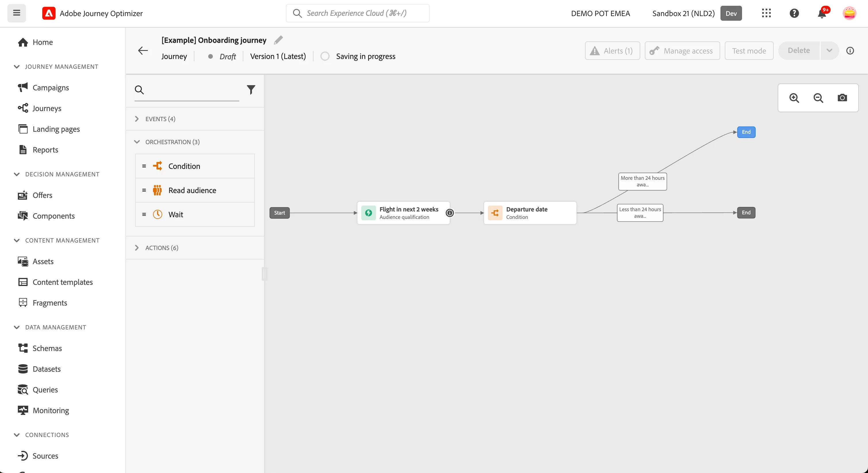This screenshot has width=868, height=473.
Task: Open the notifications bell
Action: 822,14
